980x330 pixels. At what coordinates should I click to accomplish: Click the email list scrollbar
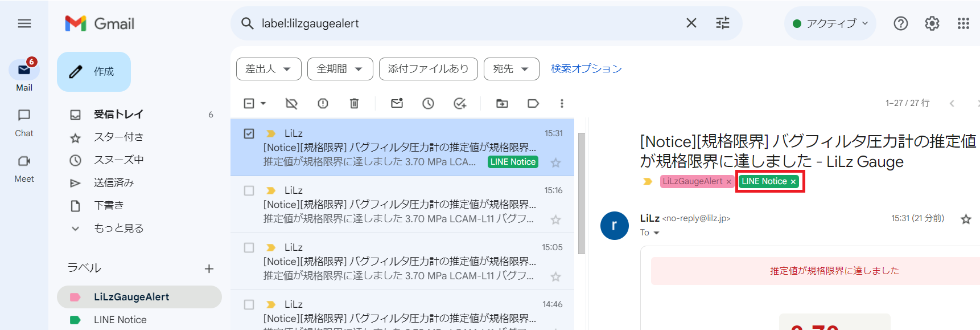581,194
